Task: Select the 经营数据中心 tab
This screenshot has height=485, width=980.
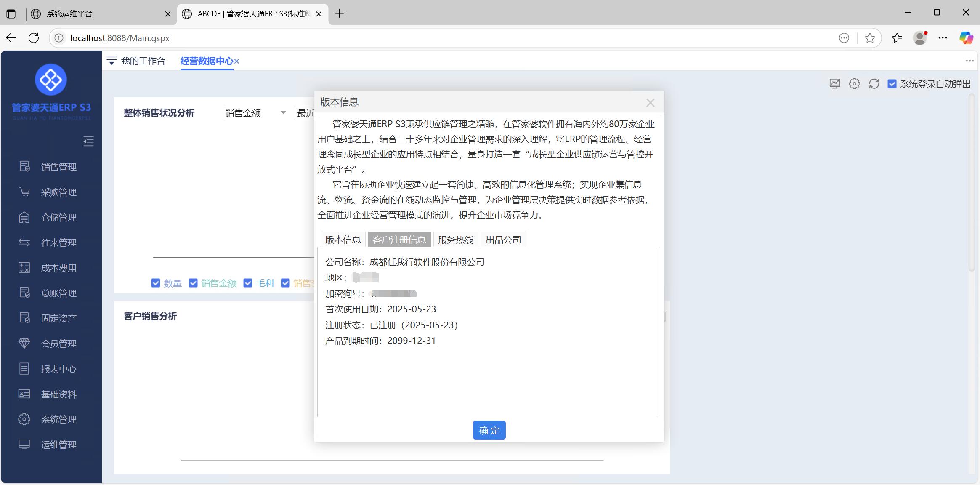Action: pos(207,61)
